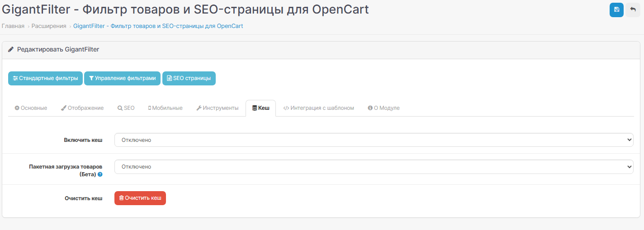
Task: Click the blue save floppy-disk icon button
Action: pos(616,10)
